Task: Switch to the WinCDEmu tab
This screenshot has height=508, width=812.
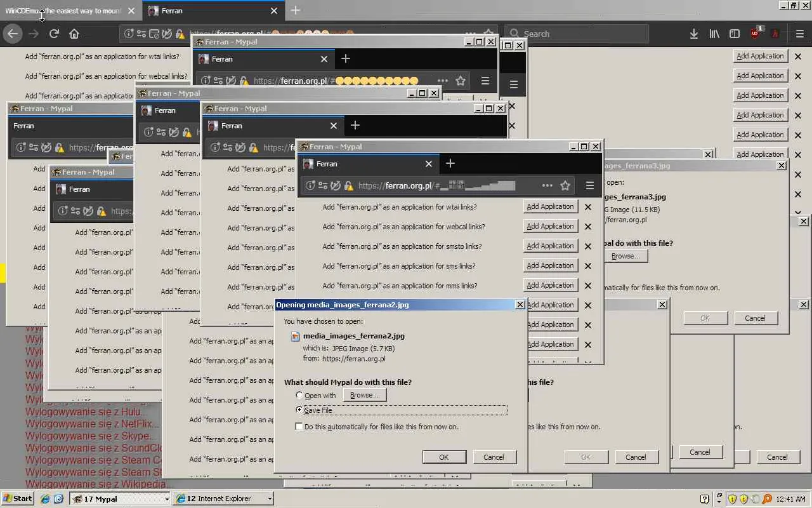Action: [x=70, y=11]
